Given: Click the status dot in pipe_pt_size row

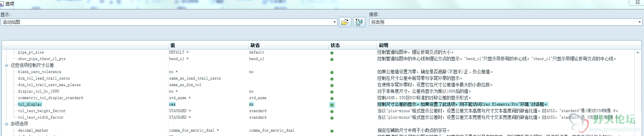Looking at the screenshot, I should click(332, 53).
